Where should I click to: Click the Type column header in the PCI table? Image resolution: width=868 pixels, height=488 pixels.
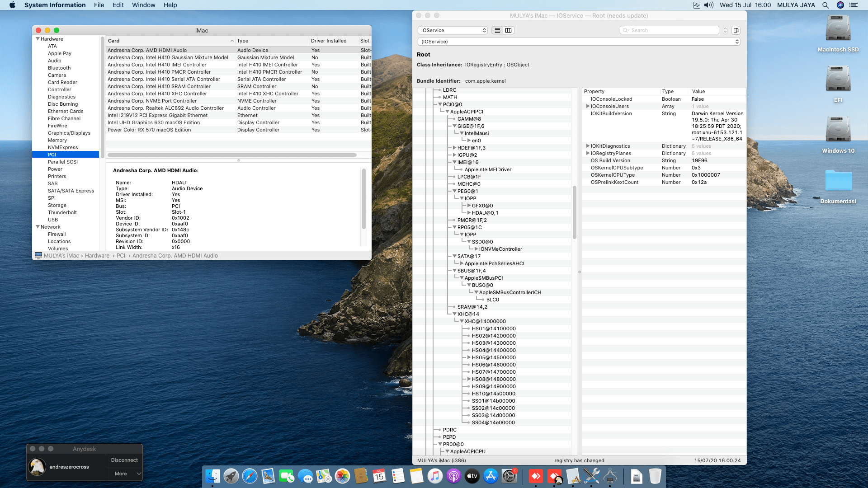272,41
